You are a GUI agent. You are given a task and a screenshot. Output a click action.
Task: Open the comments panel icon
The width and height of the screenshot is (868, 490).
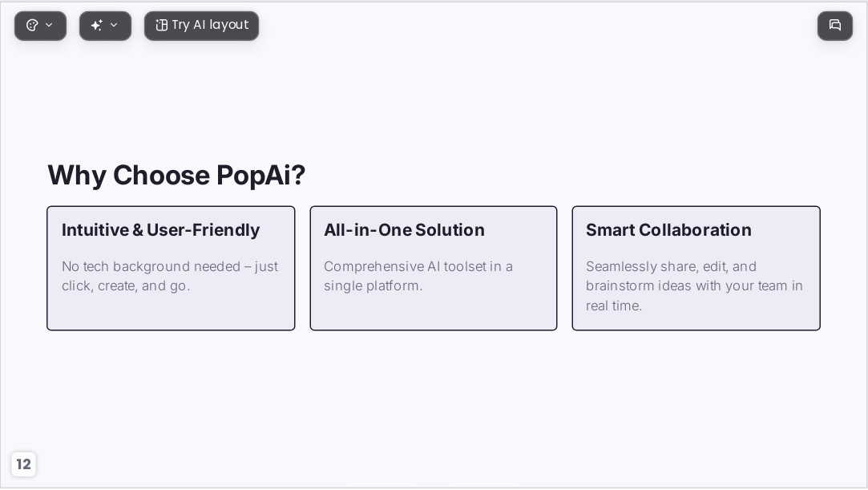point(835,26)
